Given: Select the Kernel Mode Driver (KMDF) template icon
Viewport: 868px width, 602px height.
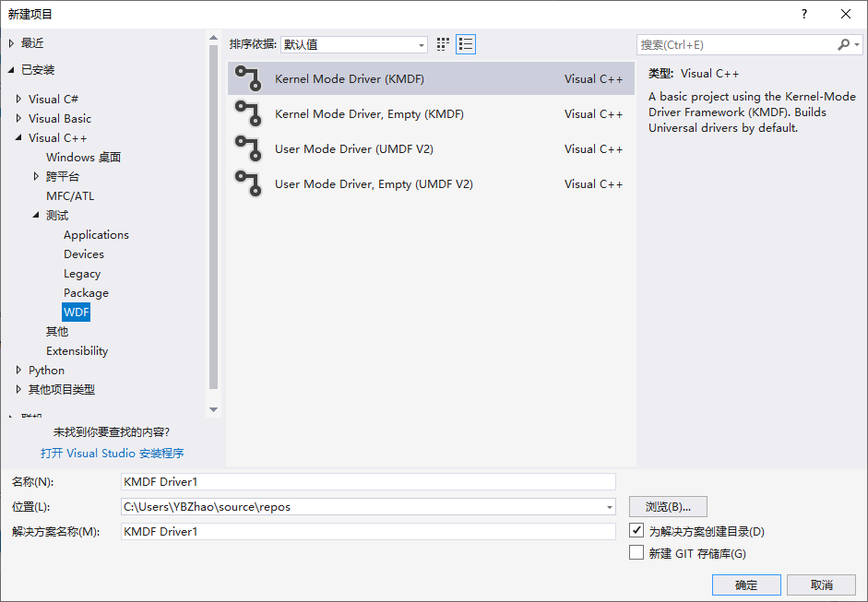Looking at the screenshot, I should click(x=249, y=78).
